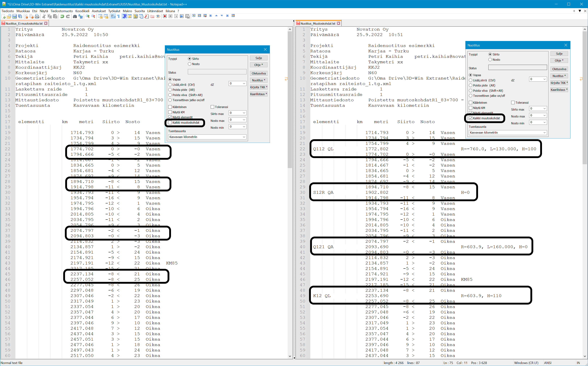Open Nosto min dropdown in left dialog
Screen dimensions: 588x366
(244, 127)
